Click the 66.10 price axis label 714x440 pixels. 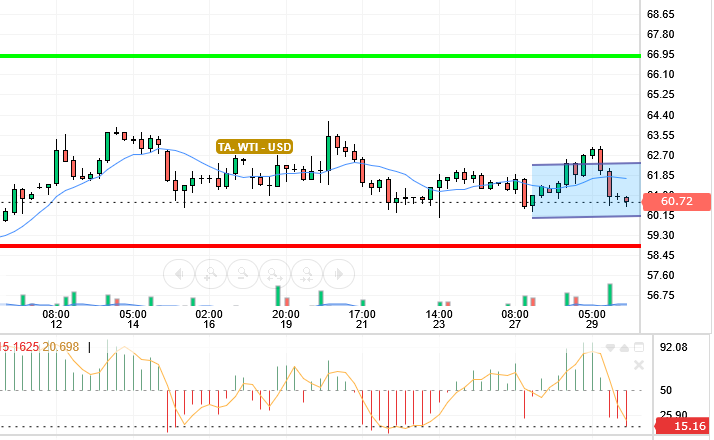[661, 74]
